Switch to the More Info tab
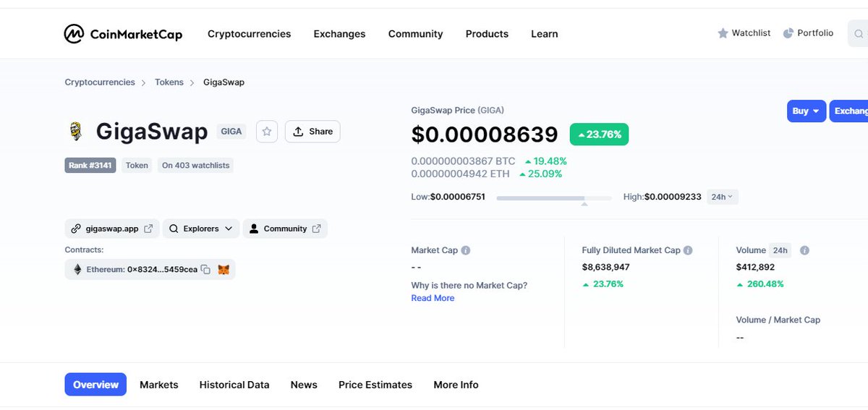868x410 pixels. (x=456, y=385)
